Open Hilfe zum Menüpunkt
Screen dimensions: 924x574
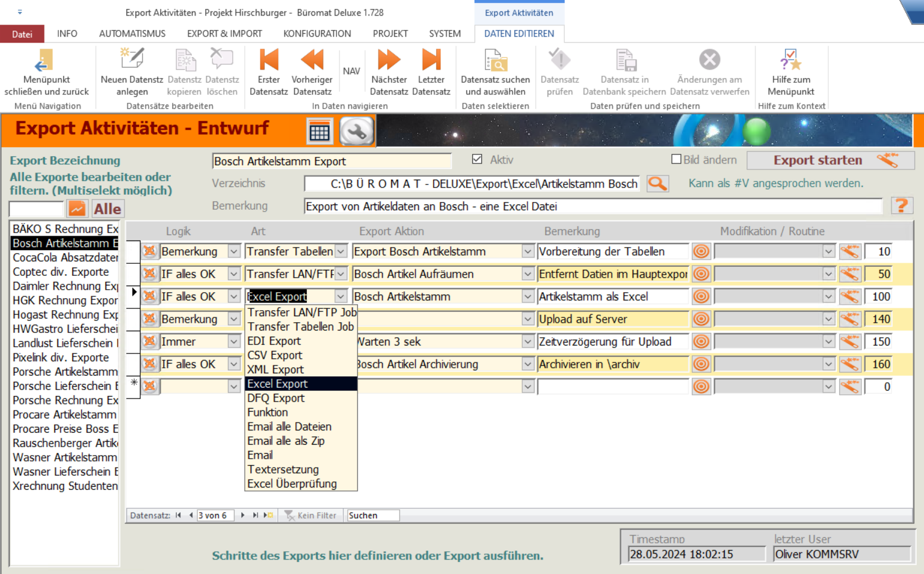[x=790, y=61]
